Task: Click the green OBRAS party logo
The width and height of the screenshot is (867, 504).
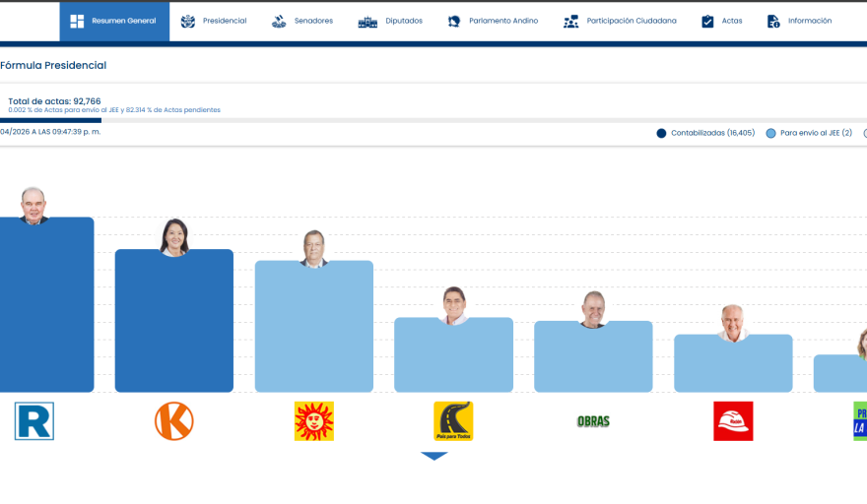Action: 593,421
